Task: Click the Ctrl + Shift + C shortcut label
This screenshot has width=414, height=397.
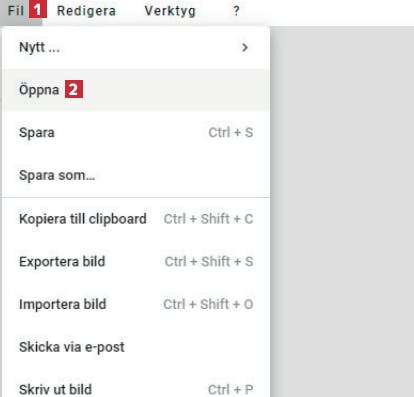Action: point(208,219)
